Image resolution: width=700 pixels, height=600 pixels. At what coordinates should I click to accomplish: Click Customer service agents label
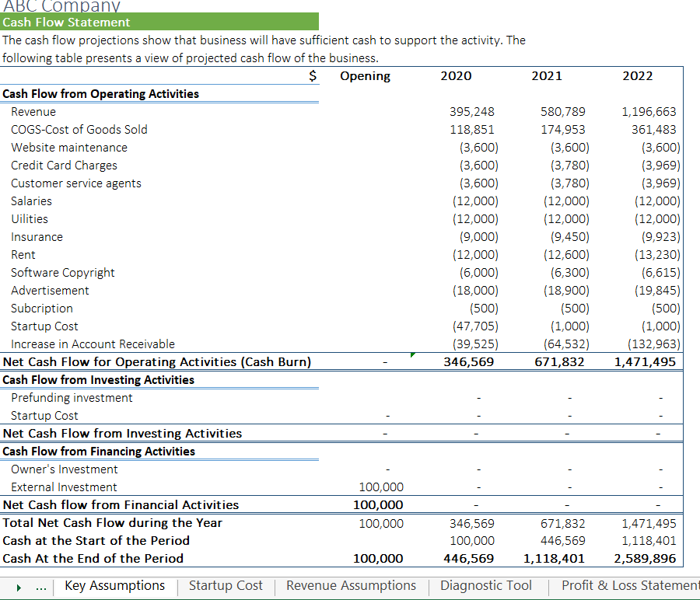point(76,183)
